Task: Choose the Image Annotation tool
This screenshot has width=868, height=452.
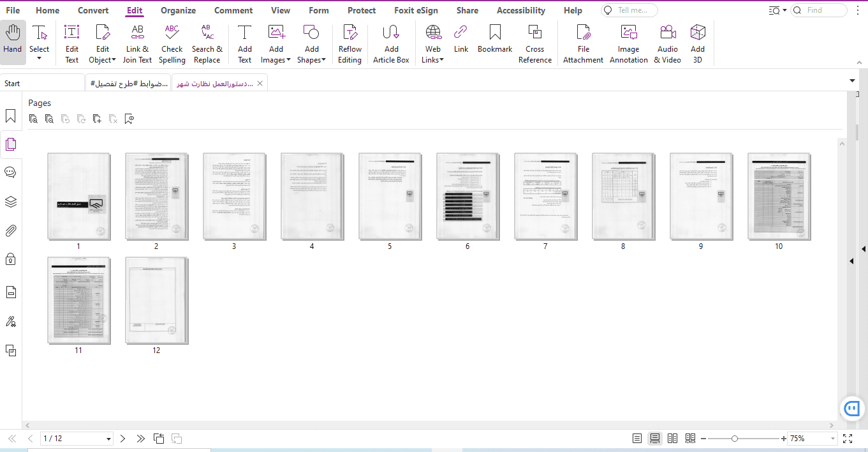Action: pos(629,43)
